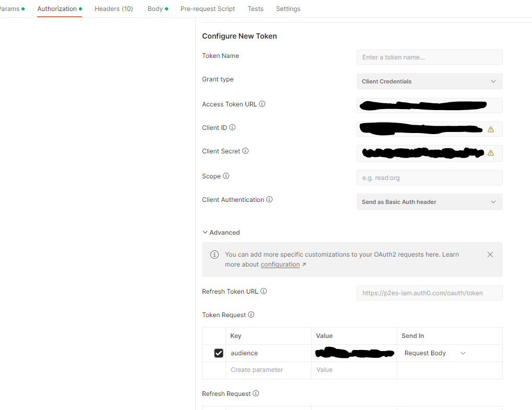Image resolution: width=532 pixels, height=410 pixels.
Task: Click the Configure New Token heading
Action: pyautogui.click(x=240, y=36)
